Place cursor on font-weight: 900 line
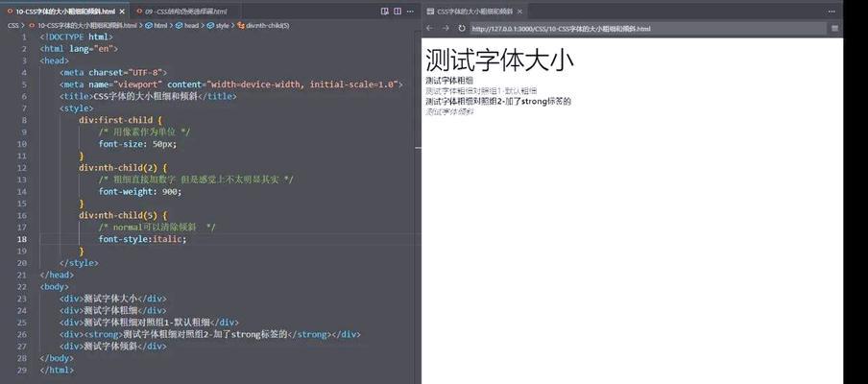Screen dimensions: 868x384 coord(140,191)
